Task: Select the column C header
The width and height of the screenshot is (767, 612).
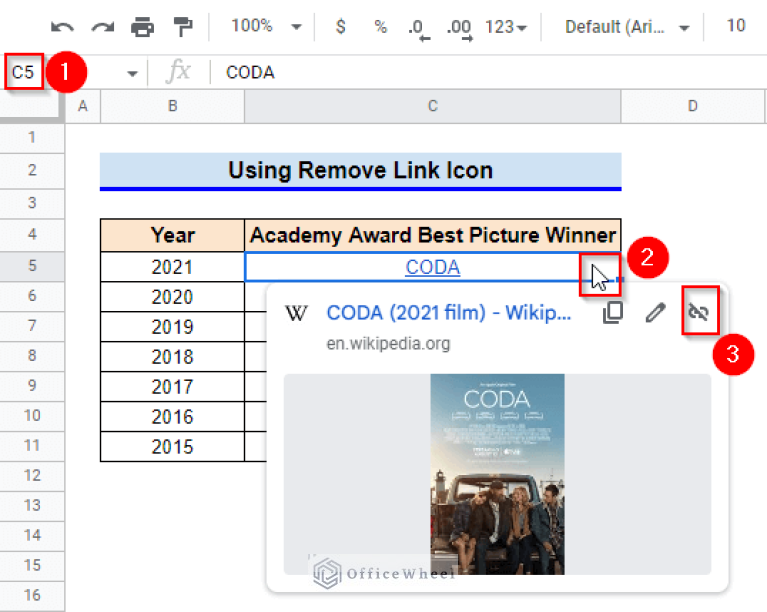Action: [x=432, y=106]
